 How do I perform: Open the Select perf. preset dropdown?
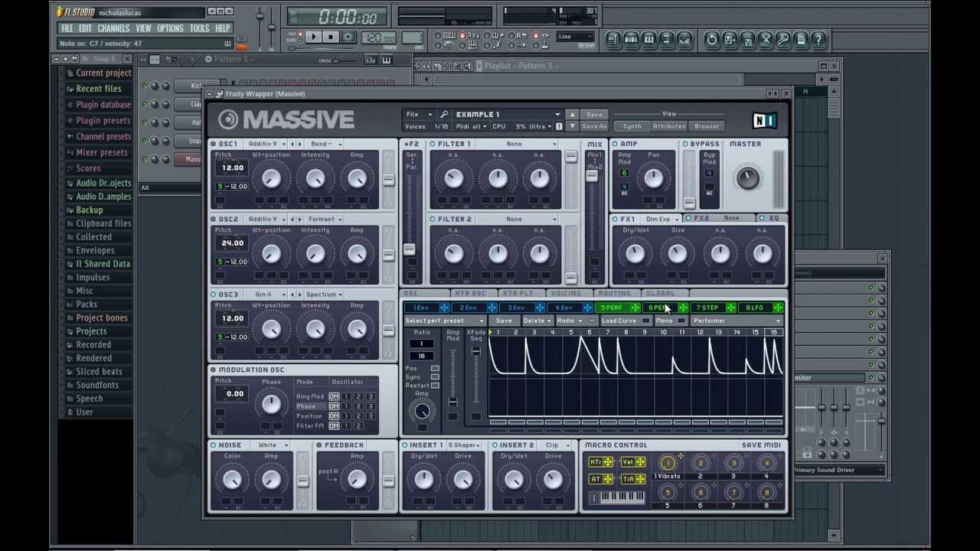pyautogui.click(x=445, y=321)
